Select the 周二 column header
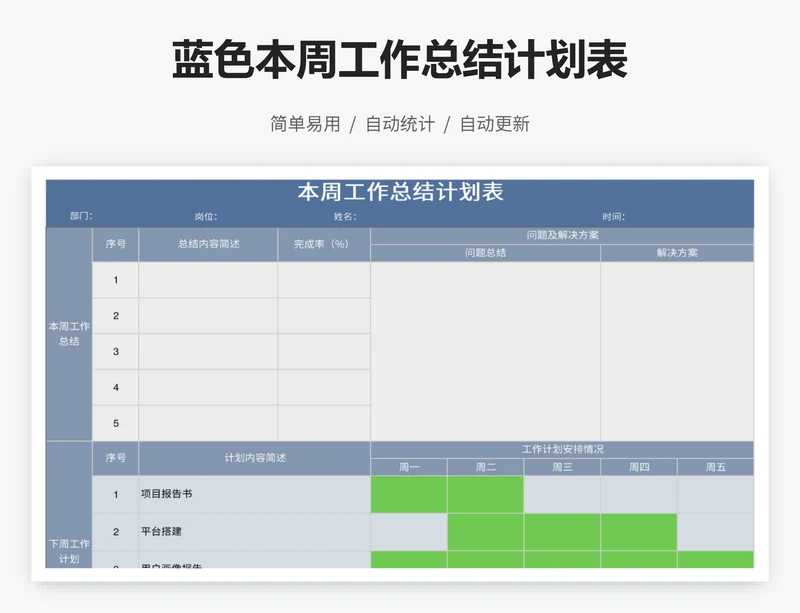800x613 pixels. click(x=485, y=467)
